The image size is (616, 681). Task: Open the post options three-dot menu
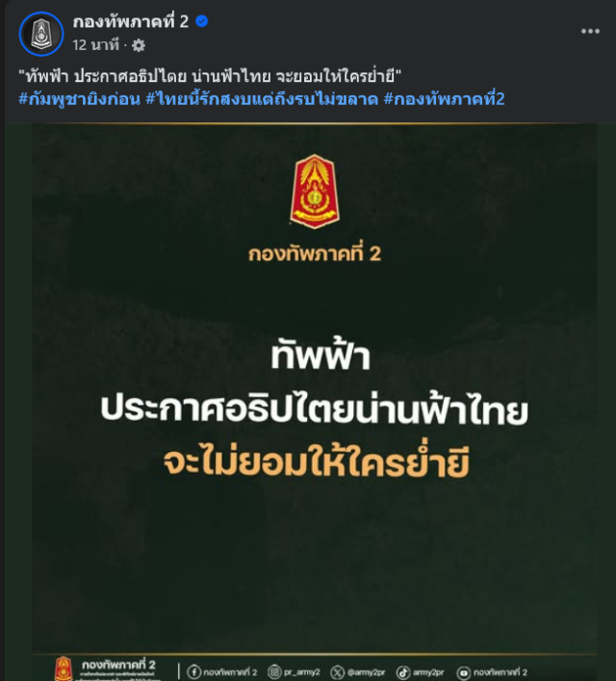[x=590, y=31]
